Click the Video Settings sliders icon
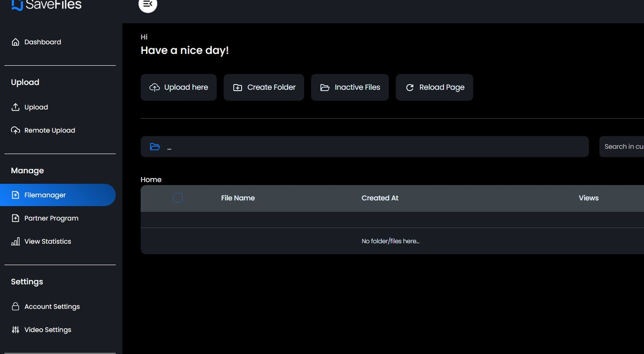This screenshot has width=644, height=354. (16, 330)
